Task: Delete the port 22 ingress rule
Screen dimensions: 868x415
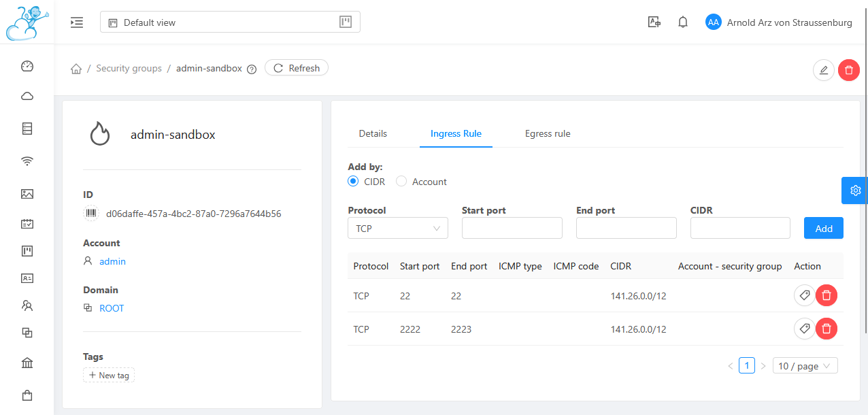Action: [x=826, y=295]
